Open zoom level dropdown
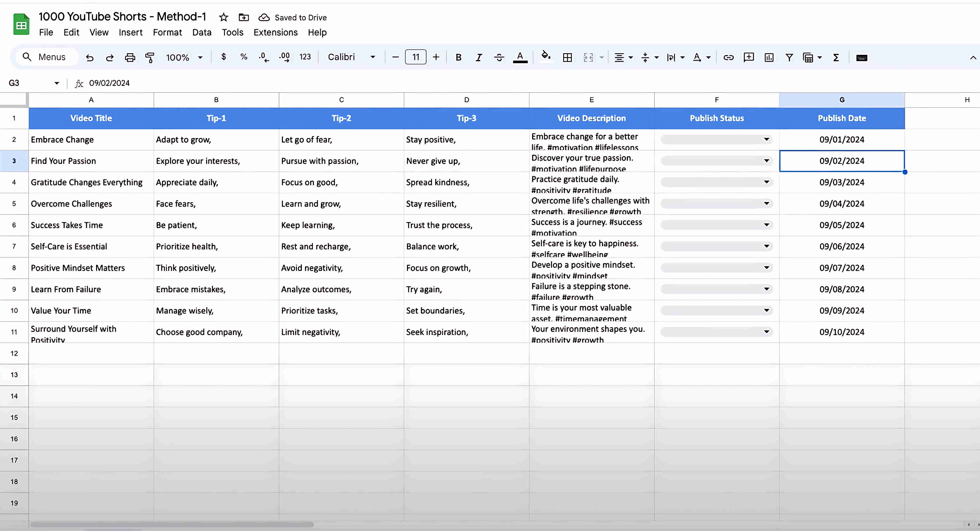The height and width of the screenshot is (531, 980). [184, 58]
